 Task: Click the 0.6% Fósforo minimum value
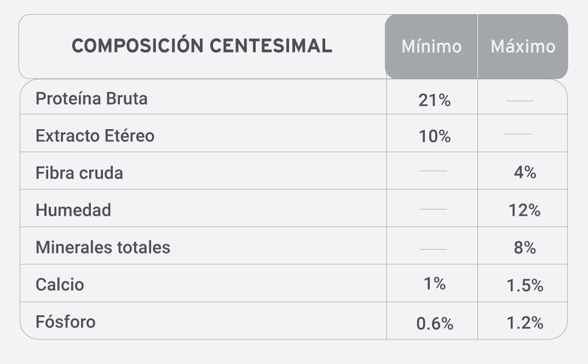(x=435, y=323)
